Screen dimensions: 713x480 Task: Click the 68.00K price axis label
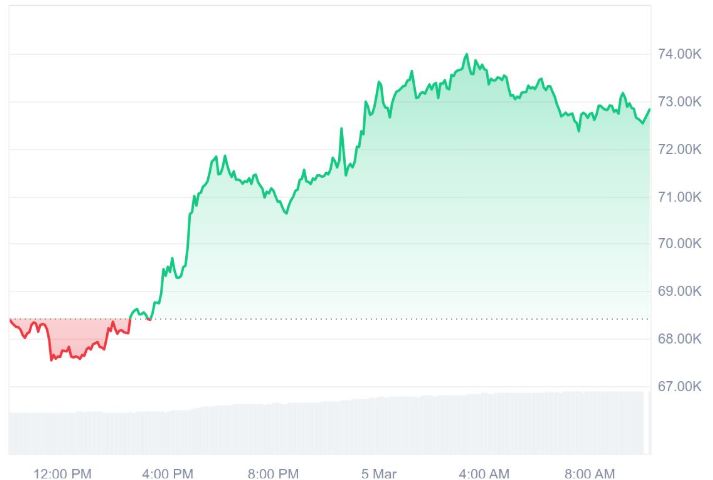[680, 338]
